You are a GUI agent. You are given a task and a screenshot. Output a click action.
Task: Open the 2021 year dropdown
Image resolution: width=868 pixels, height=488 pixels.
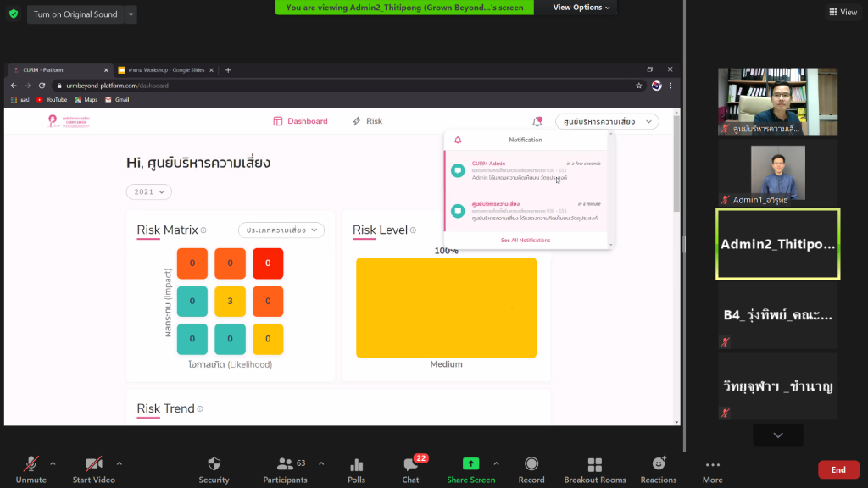tap(149, 192)
